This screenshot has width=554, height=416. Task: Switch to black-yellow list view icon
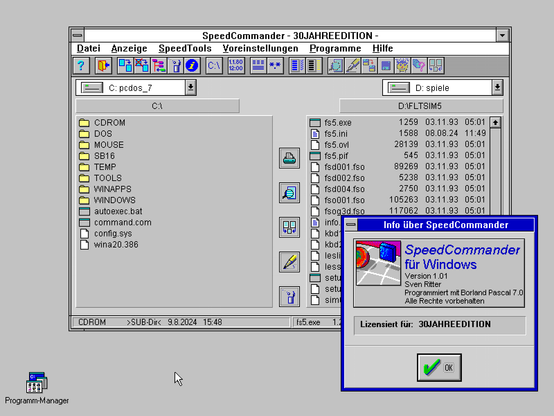pyautogui.click(x=314, y=66)
